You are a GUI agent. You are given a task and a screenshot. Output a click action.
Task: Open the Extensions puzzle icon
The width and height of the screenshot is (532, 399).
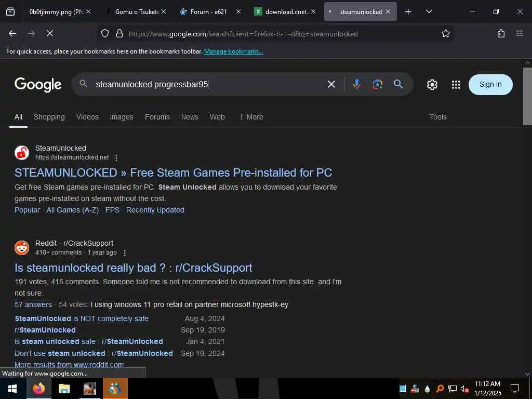[501, 33]
